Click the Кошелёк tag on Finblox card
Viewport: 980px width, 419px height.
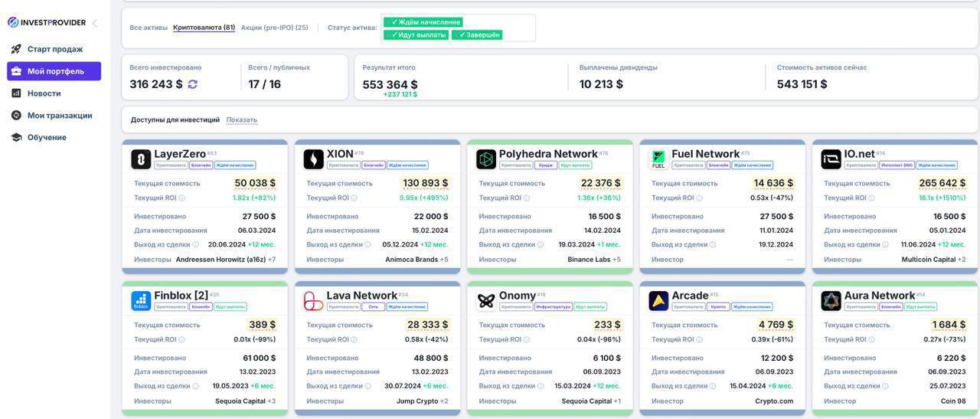coord(201,307)
